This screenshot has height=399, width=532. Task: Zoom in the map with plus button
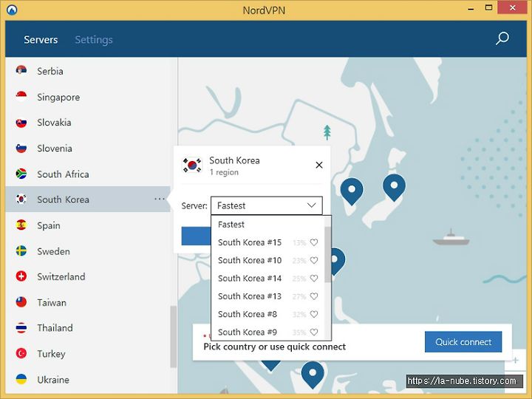[516, 360]
